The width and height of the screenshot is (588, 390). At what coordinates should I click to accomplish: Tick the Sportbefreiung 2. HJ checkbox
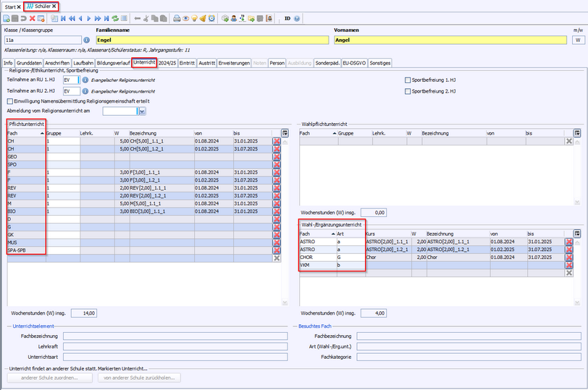[x=408, y=91]
